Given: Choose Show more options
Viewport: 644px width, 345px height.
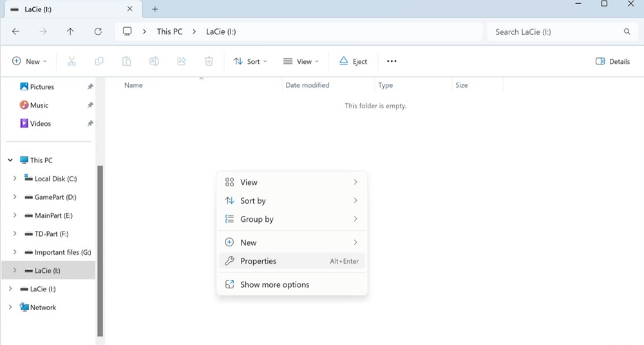Looking at the screenshot, I should [292, 284].
